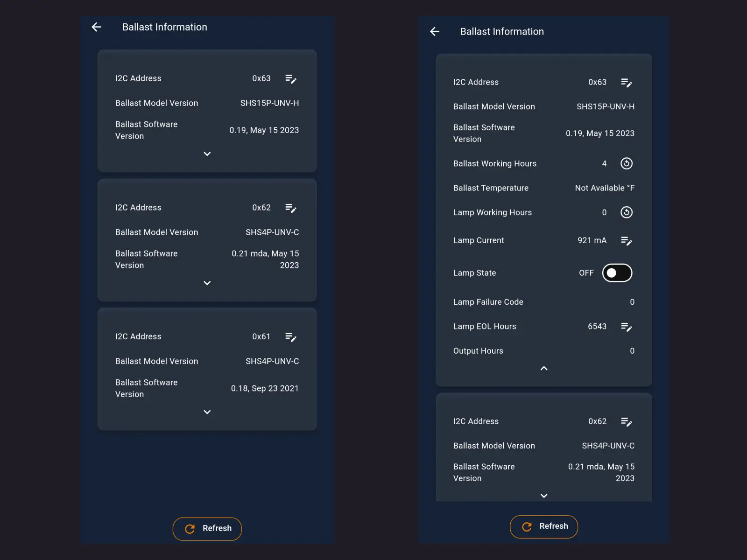Go back from Ballast Information screen

click(x=96, y=27)
